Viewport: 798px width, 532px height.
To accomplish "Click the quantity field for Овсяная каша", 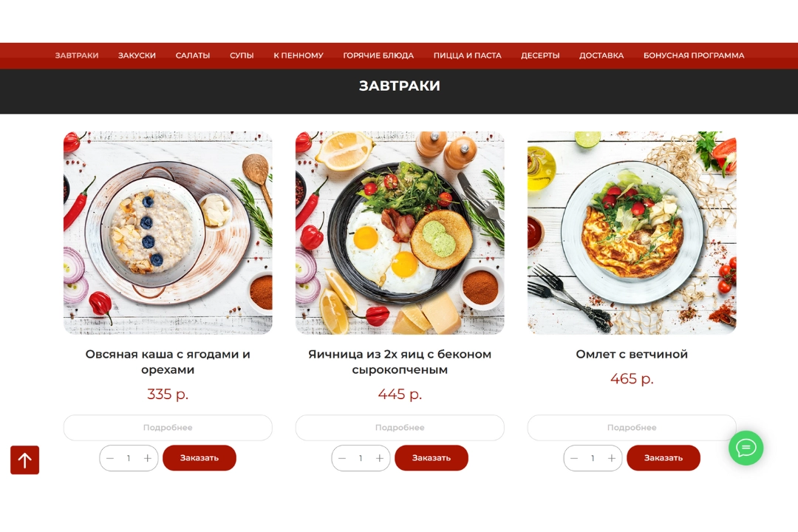I will pos(129,458).
